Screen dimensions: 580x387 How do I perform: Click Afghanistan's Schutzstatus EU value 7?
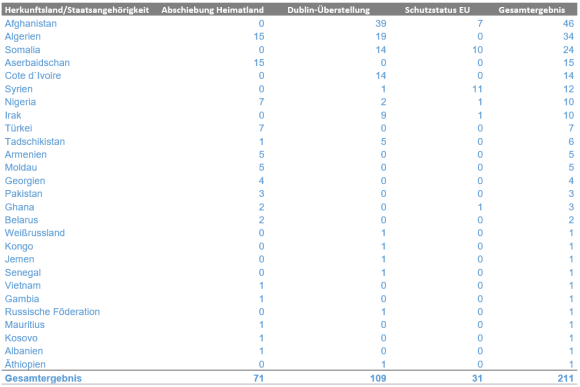pyautogui.click(x=480, y=24)
